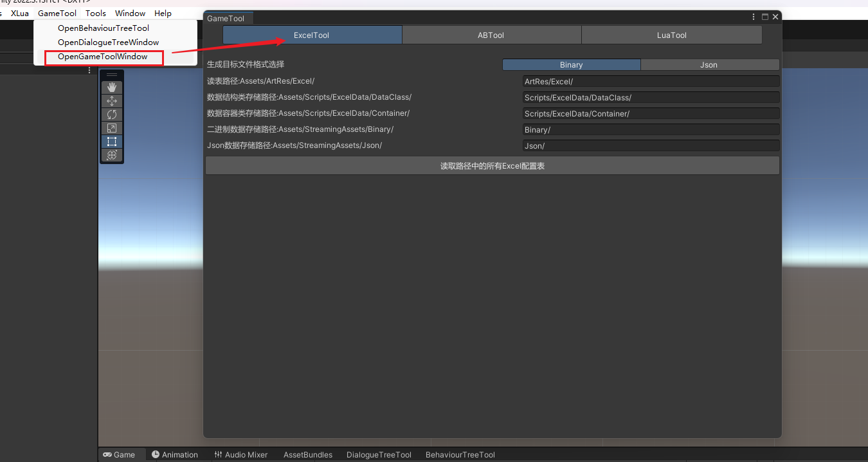The width and height of the screenshot is (868, 462).
Task: Select the Move tool
Action: click(112, 100)
